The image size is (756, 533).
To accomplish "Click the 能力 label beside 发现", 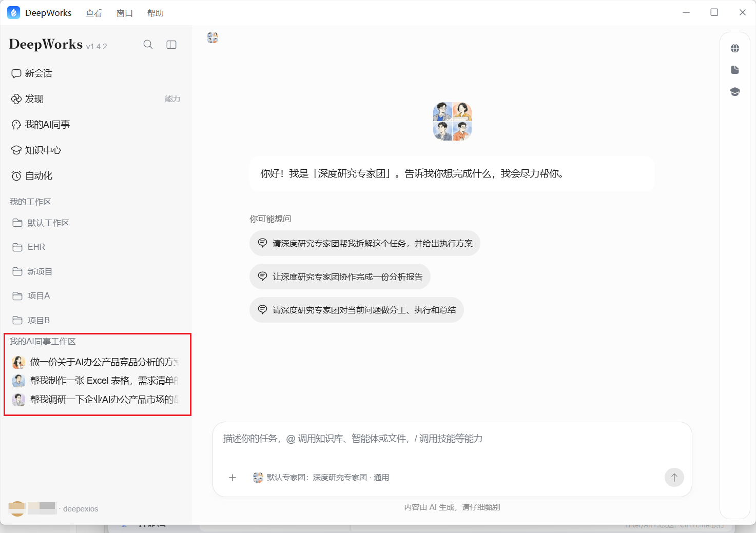I will 172,99.
